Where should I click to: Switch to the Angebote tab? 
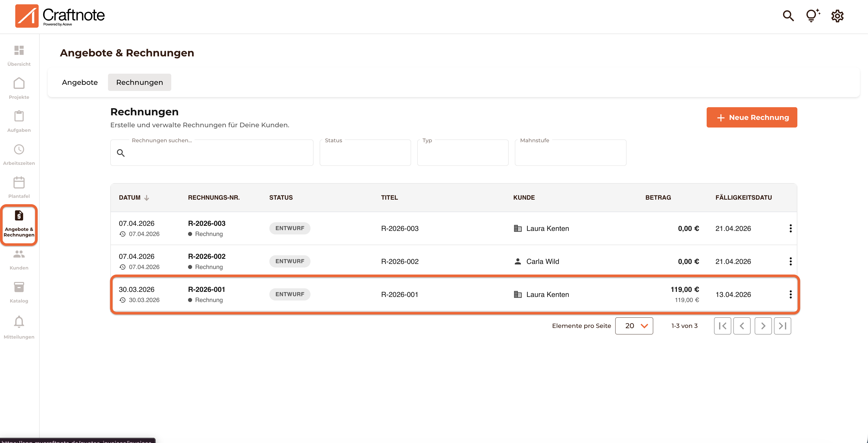pos(80,83)
